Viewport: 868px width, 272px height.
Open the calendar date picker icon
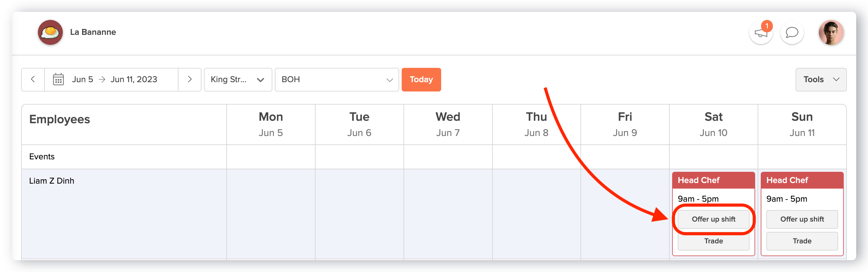58,79
